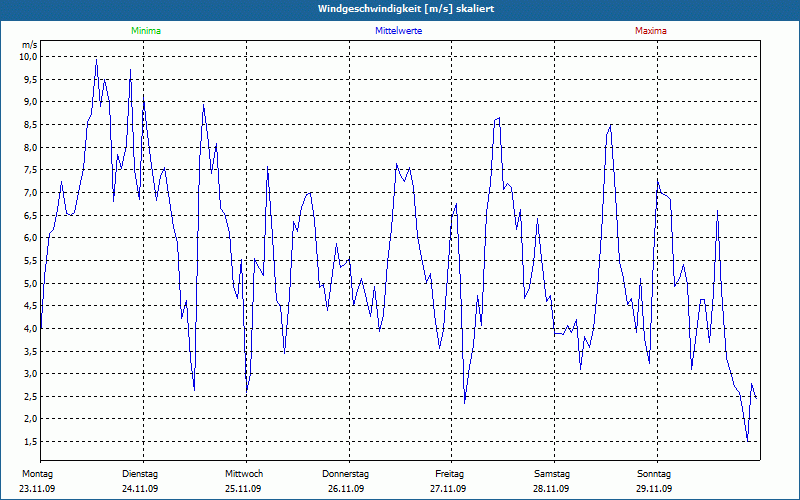
Task: Click the 23.11.09 date label
Action: tap(37, 489)
